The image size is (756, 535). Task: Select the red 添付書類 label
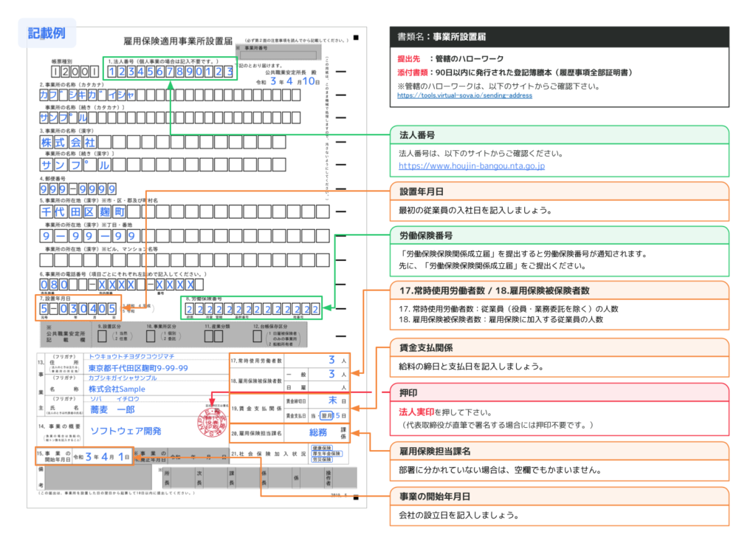click(x=412, y=72)
